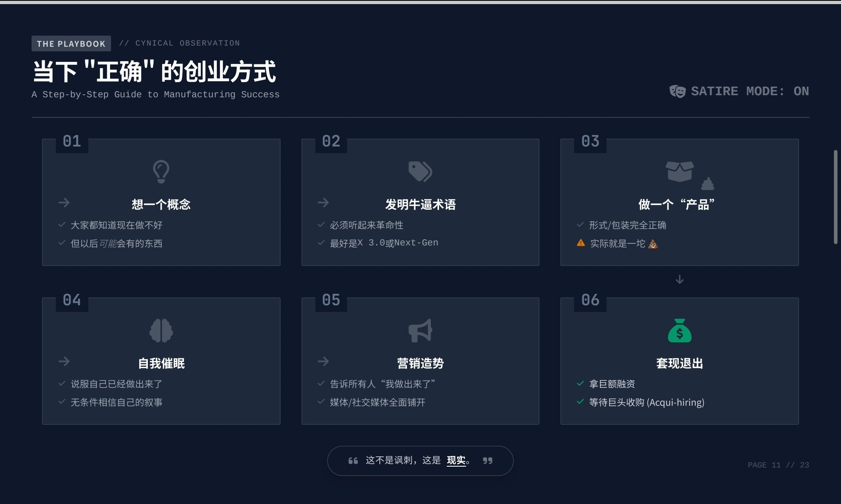Click the price tags icon in card 02
Screen dimensions: 841x504
coord(420,172)
